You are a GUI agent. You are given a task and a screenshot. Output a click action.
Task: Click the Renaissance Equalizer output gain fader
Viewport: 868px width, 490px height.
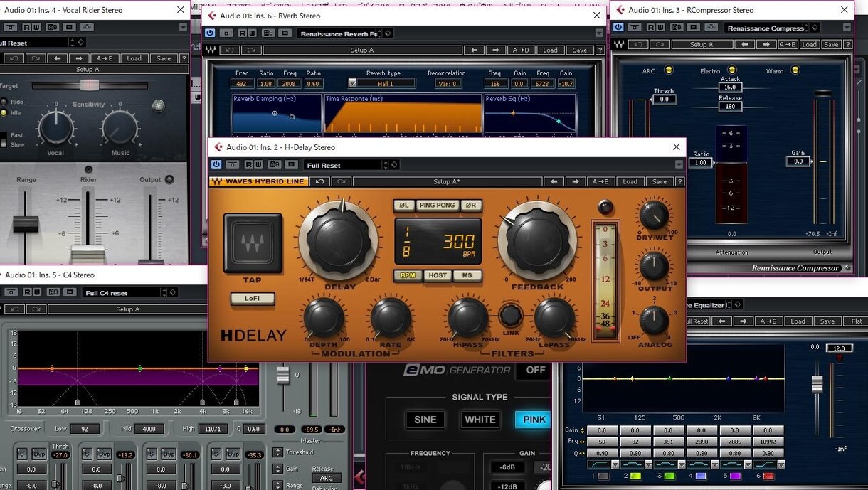coord(817,383)
